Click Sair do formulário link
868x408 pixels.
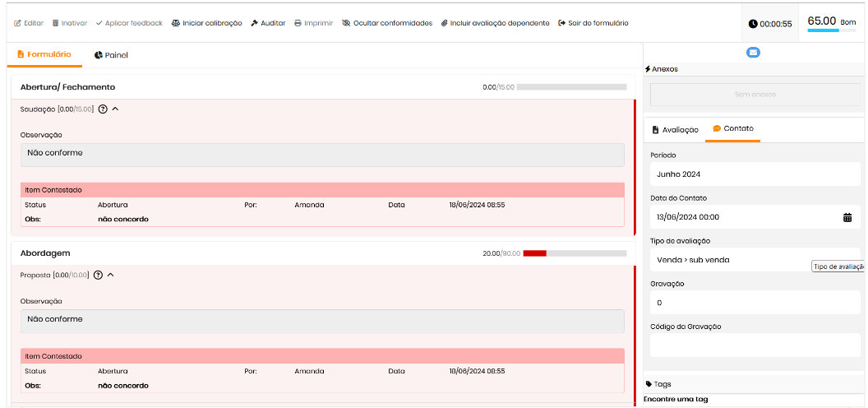pyautogui.click(x=593, y=23)
